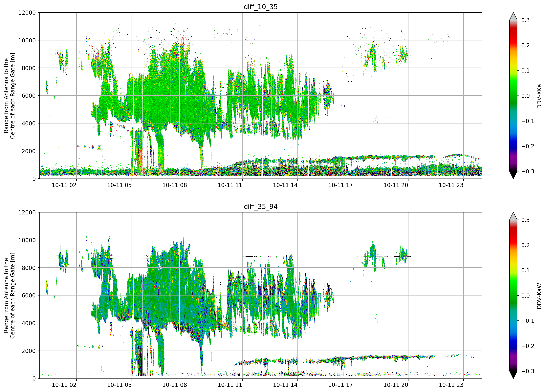This screenshot has height=392, width=546.
Task: Click "10-11 23" time tick under diff_10_35
Action: click(451, 185)
